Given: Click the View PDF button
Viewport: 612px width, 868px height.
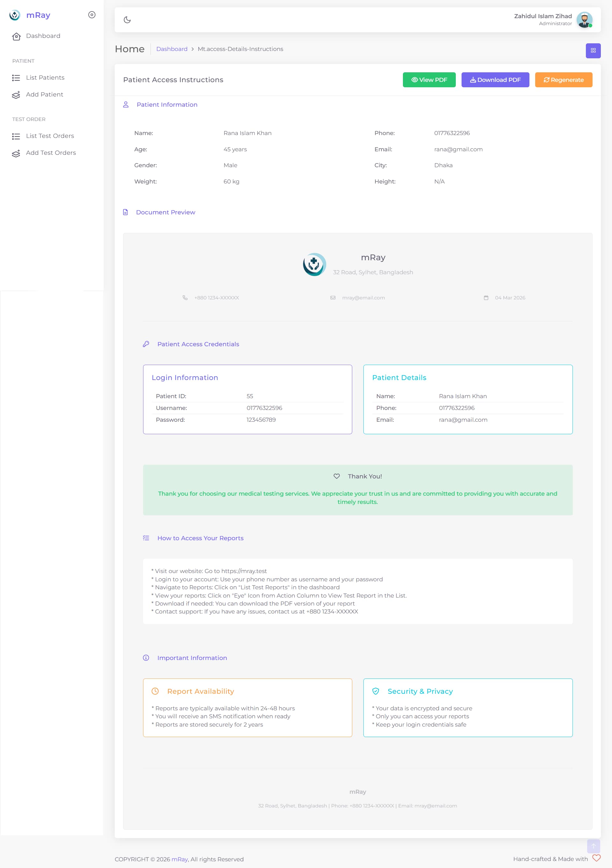Looking at the screenshot, I should [429, 80].
